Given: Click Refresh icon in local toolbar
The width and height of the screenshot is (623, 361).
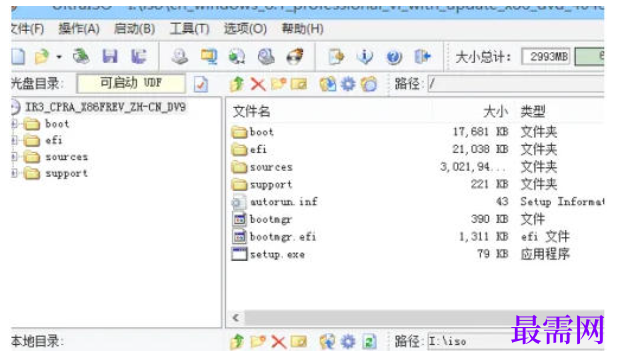Looking at the screenshot, I should click(370, 342).
